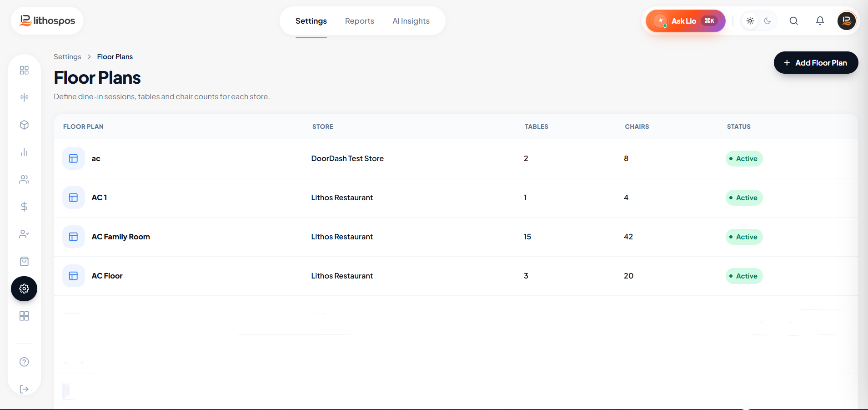Open the AC Family Room floor plan name
This screenshot has width=868, height=410.
click(120, 237)
